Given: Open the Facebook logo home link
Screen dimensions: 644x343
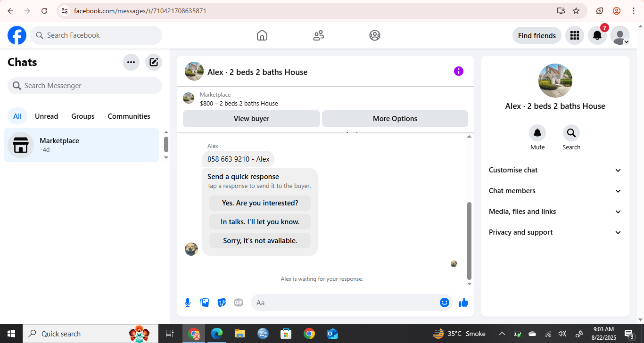Looking at the screenshot, I should 17,35.
